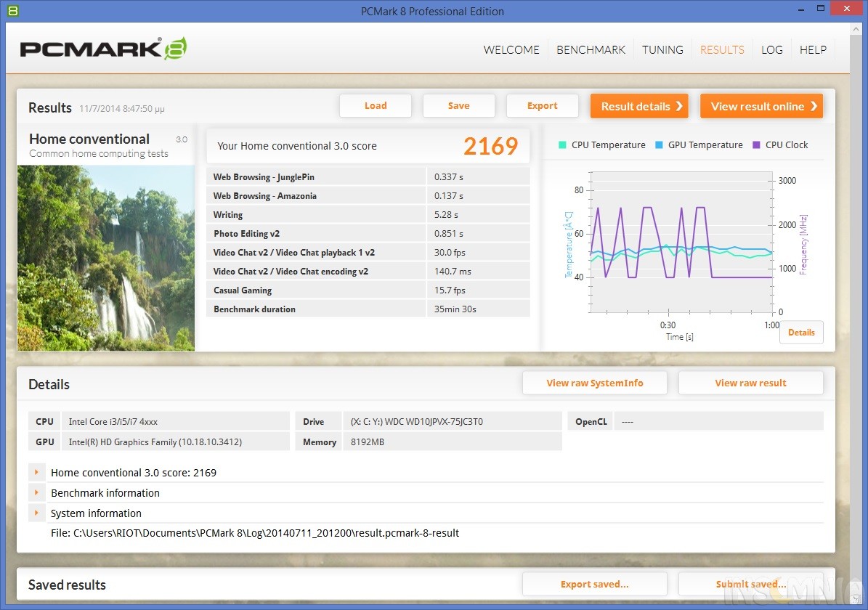This screenshot has height=610, width=868.
Task: Click the Intel Core i3/i5/i7 4xxx value
Action: 113,421
